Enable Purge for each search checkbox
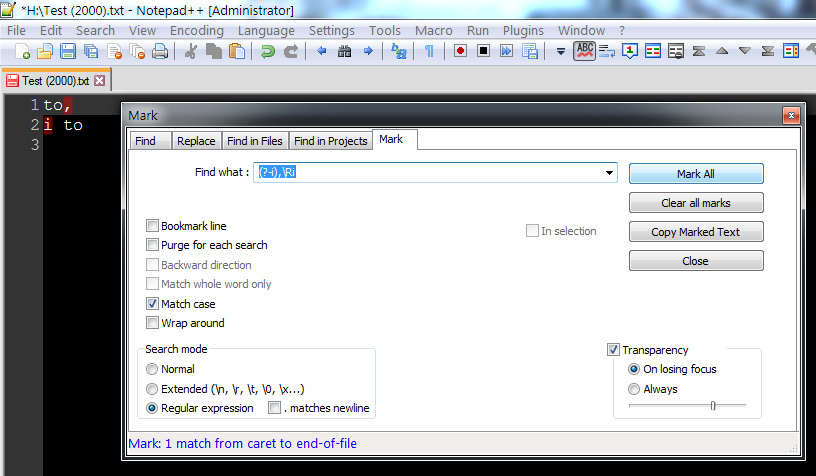The height and width of the screenshot is (476, 816). [152, 245]
